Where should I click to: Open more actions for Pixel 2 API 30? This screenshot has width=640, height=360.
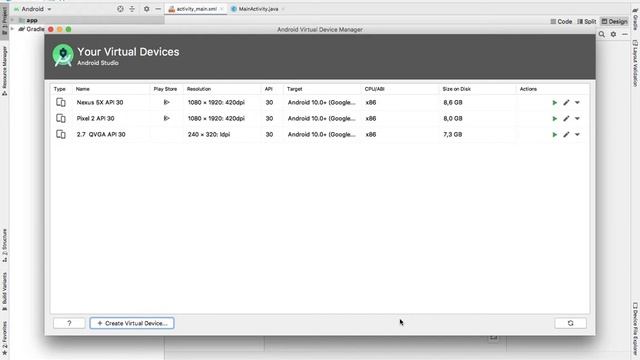(x=577, y=118)
